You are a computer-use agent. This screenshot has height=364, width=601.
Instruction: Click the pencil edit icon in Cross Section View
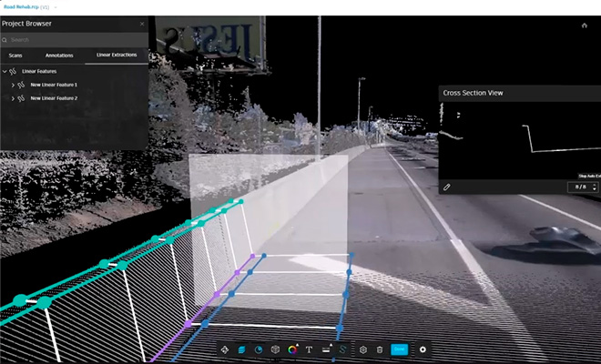tap(447, 187)
